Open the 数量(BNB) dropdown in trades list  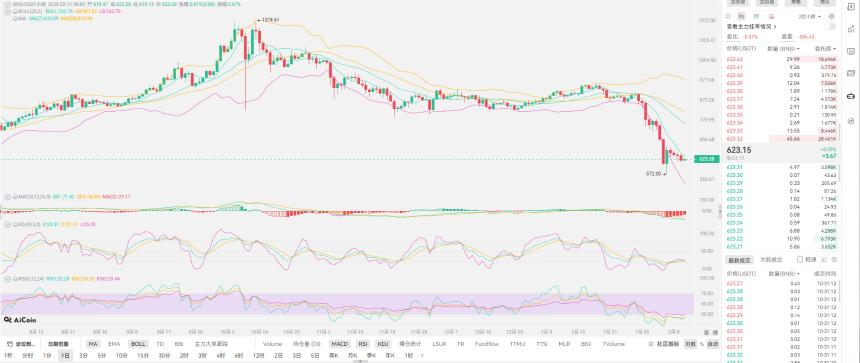(784, 273)
